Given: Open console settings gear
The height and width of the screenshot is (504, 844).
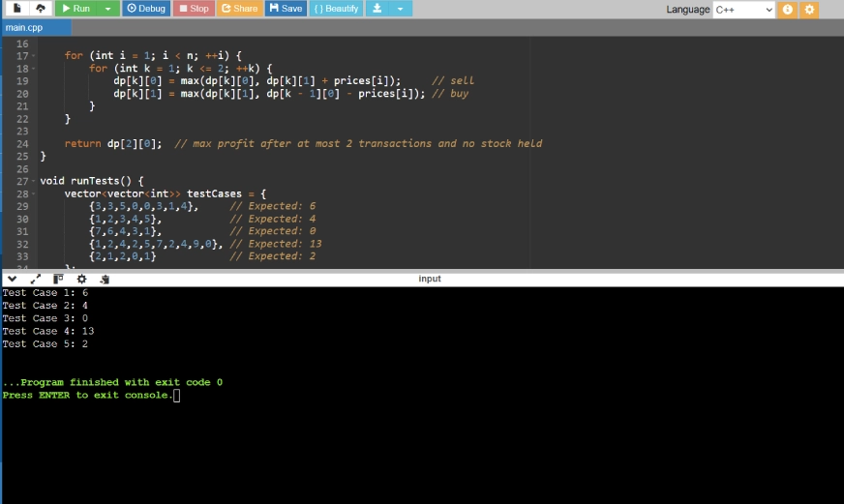Looking at the screenshot, I should [x=81, y=279].
